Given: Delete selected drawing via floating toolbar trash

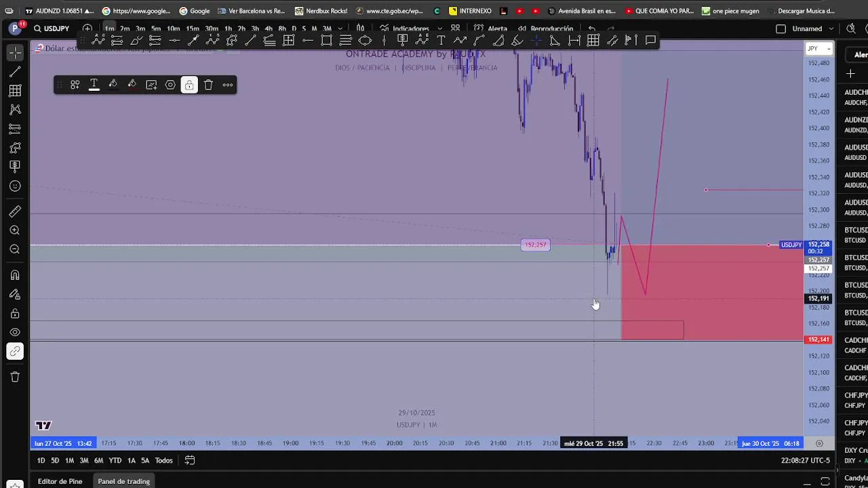Looking at the screenshot, I should pyautogui.click(x=208, y=85).
